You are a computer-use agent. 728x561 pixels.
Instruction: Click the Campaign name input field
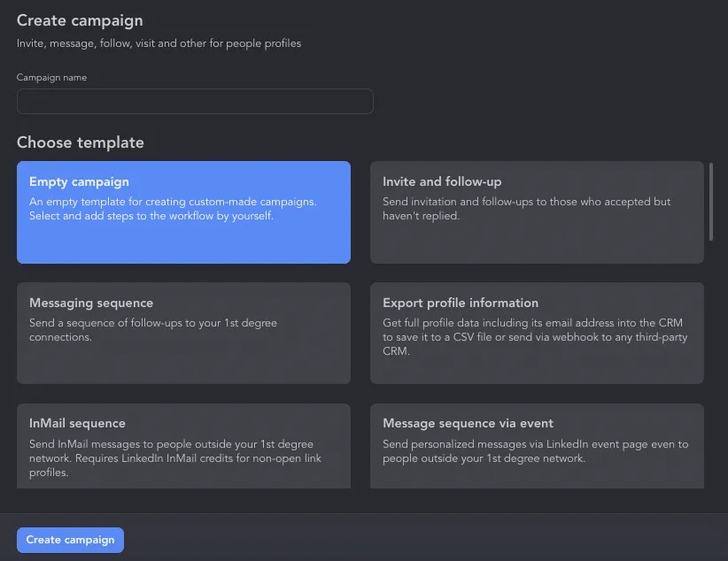point(195,101)
